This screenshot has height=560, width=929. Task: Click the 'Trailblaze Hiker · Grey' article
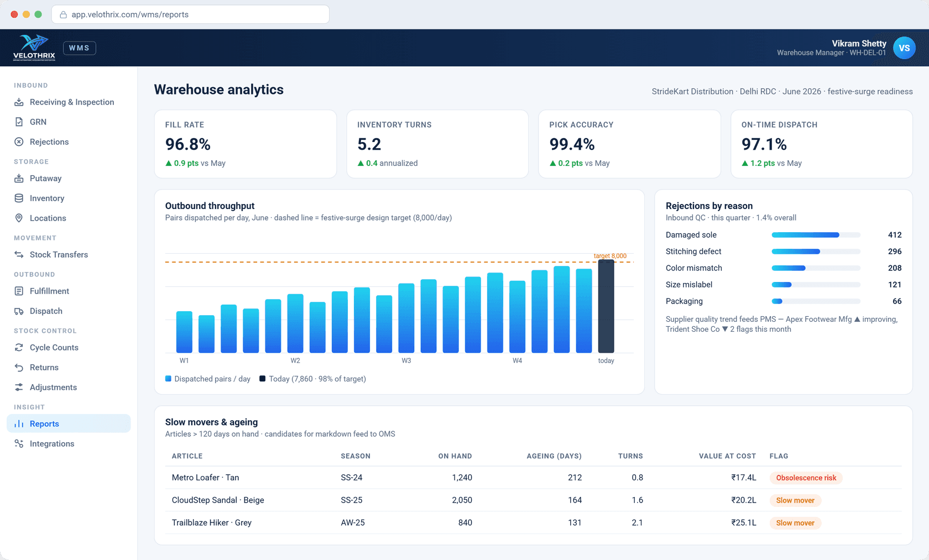point(212,523)
